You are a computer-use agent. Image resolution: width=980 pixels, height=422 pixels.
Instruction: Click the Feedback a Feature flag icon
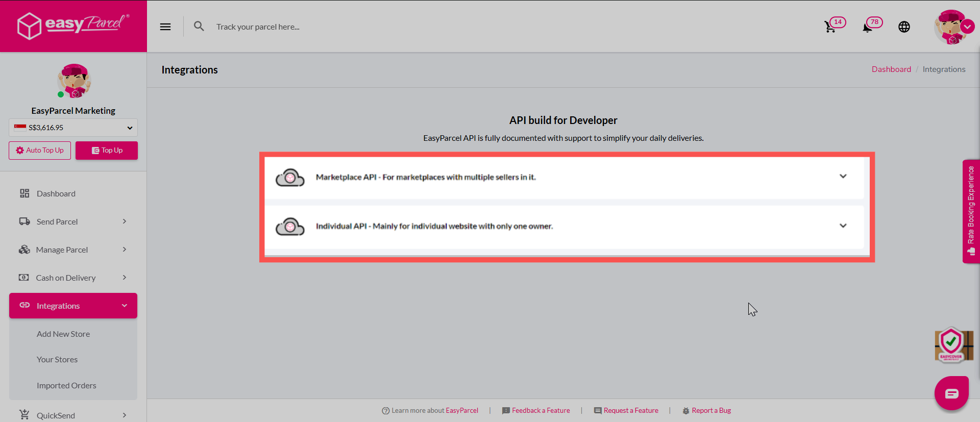pyautogui.click(x=506, y=411)
